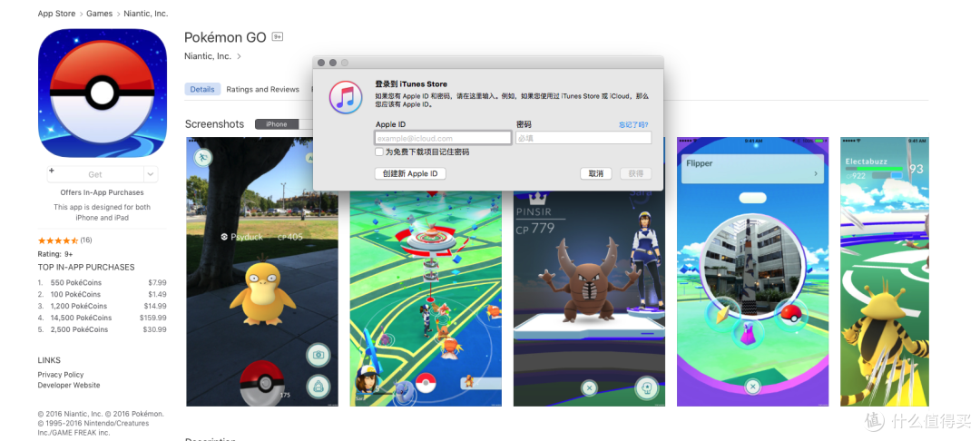This screenshot has width=980, height=441.
Task: Open the Privacy Policy link
Action: point(61,375)
